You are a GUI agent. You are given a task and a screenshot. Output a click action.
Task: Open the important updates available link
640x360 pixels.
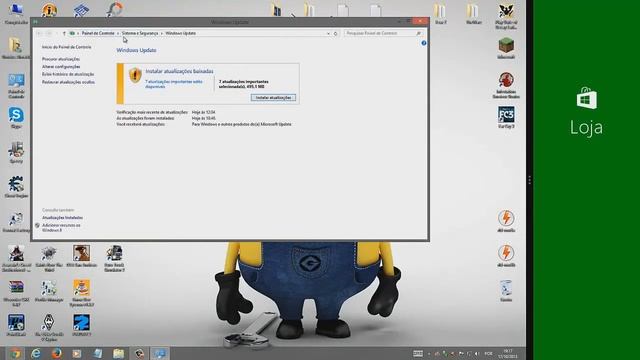coord(173,84)
